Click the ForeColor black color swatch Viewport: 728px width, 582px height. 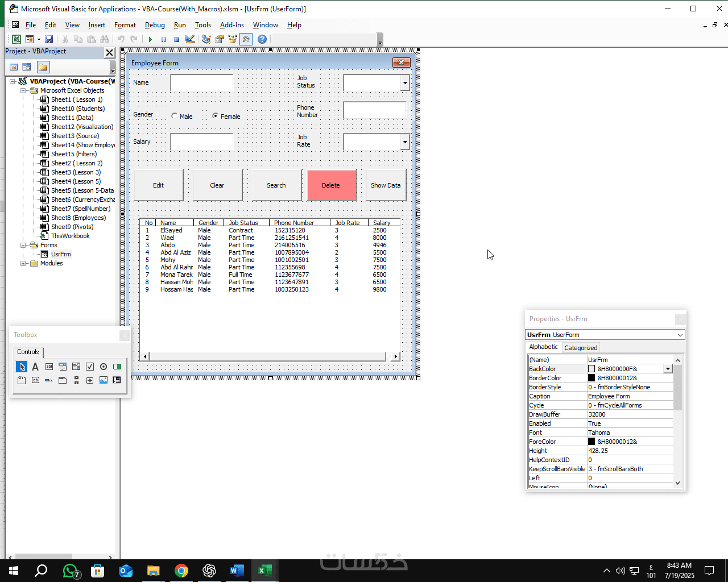[591, 442]
